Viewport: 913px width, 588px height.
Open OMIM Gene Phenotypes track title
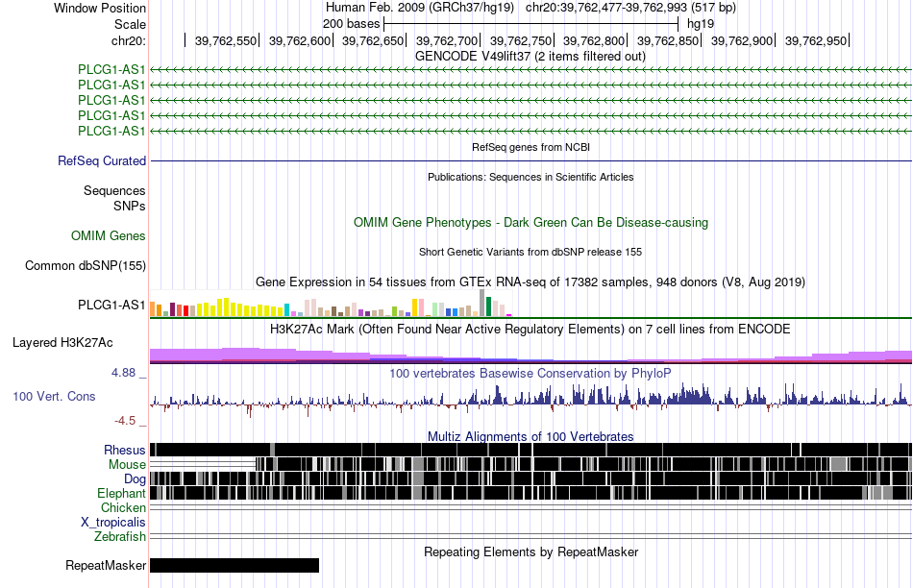pos(531,222)
